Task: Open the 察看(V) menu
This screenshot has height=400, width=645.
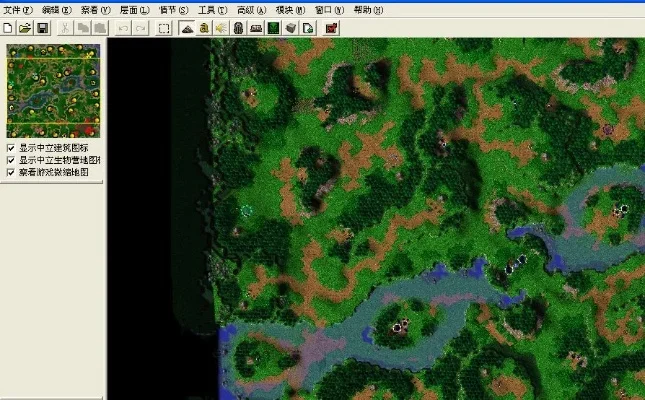Action: (x=95, y=10)
